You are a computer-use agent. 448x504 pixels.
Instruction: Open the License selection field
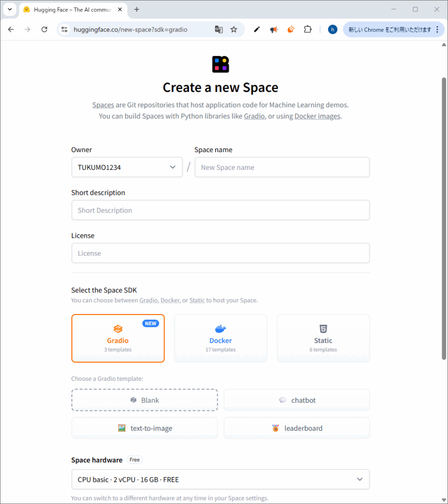click(x=220, y=253)
